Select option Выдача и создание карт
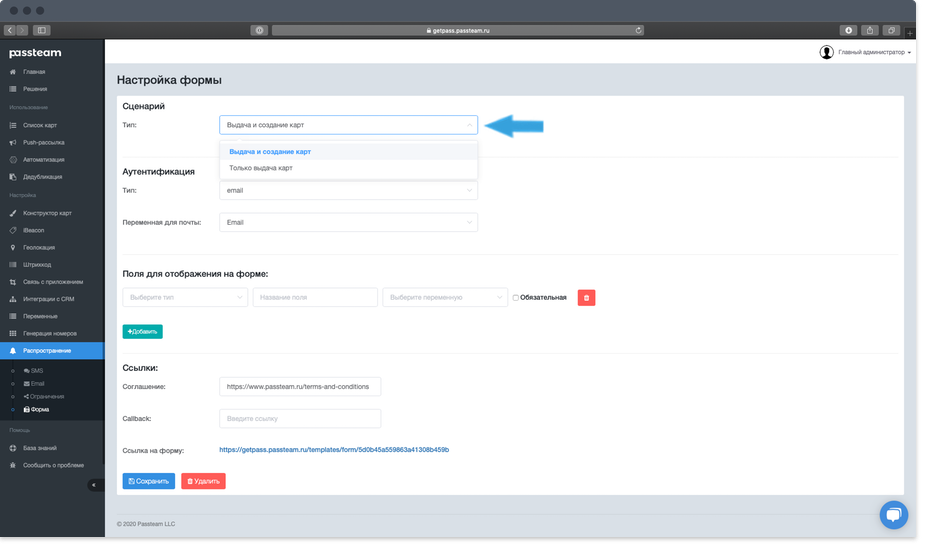925x544 pixels. (349, 152)
